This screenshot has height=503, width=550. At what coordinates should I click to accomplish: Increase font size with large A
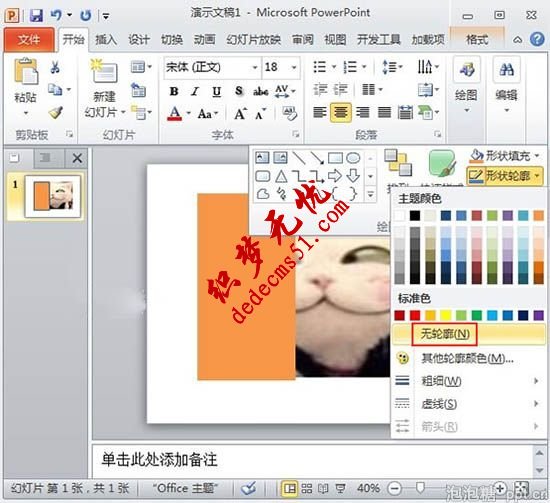coord(240,114)
